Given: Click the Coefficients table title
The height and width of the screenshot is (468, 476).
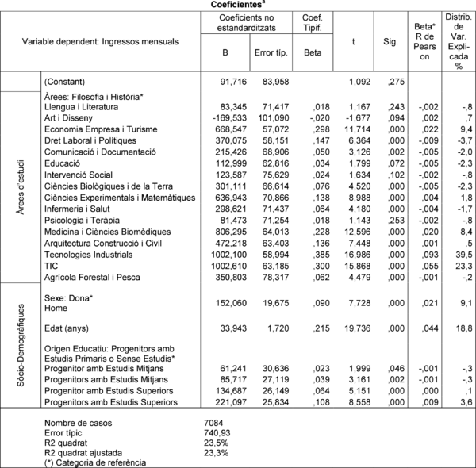Looking at the screenshot, I should [x=238, y=5].
